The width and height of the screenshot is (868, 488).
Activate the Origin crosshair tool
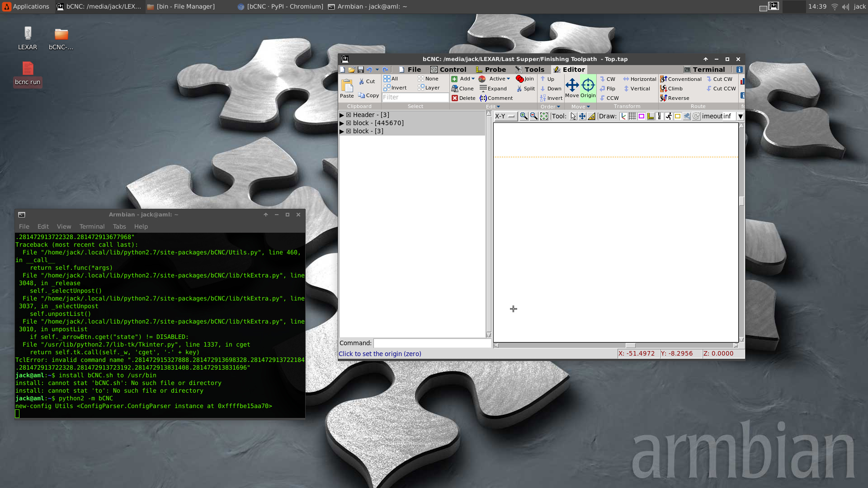(588, 88)
